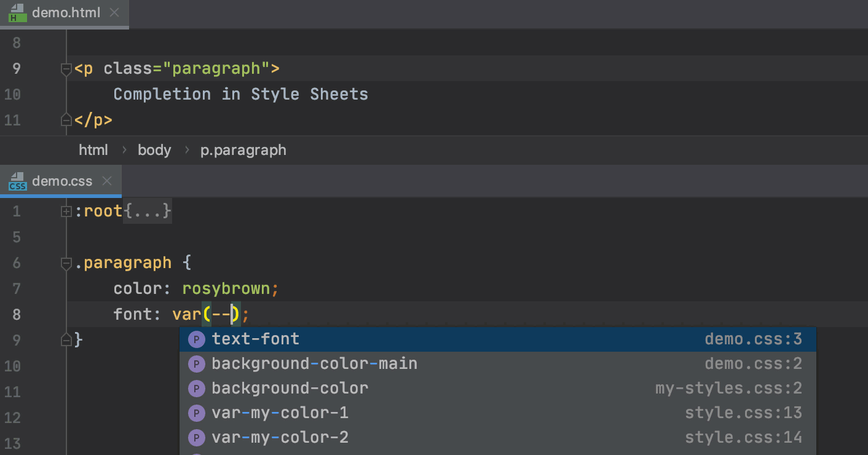
Task: Click the property icon next to background-color
Action: 196,388
